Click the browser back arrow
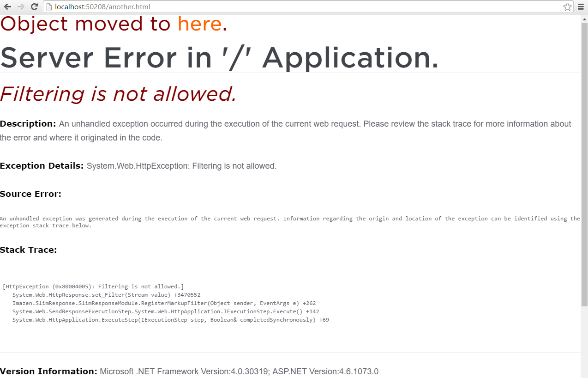588x378 pixels. click(7, 6)
